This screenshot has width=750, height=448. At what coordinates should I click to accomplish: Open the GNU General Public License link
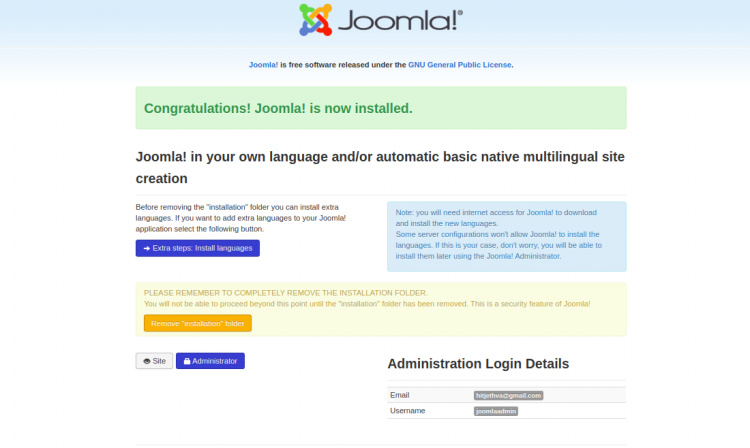tap(460, 65)
